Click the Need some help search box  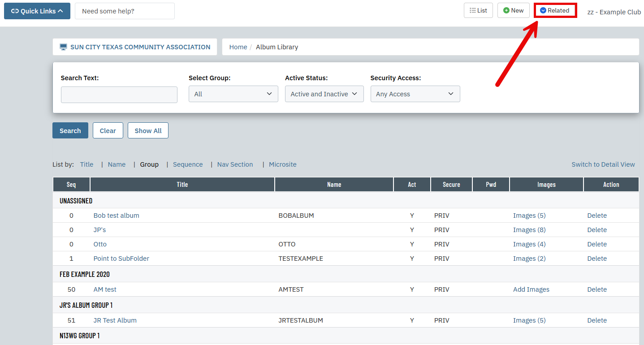click(125, 11)
